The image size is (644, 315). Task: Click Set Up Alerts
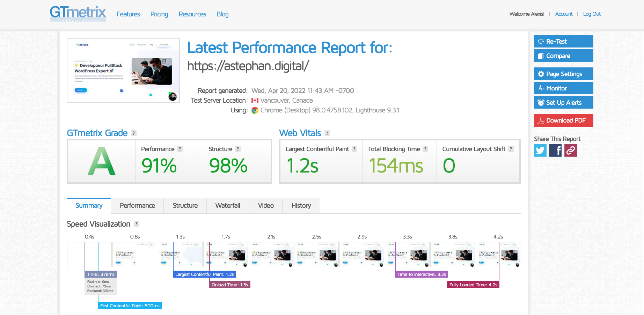(x=564, y=102)
